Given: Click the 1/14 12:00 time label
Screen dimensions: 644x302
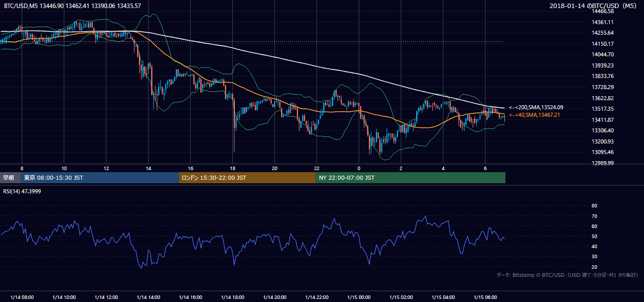Looking at the screenshot, I should click(106, 297).
